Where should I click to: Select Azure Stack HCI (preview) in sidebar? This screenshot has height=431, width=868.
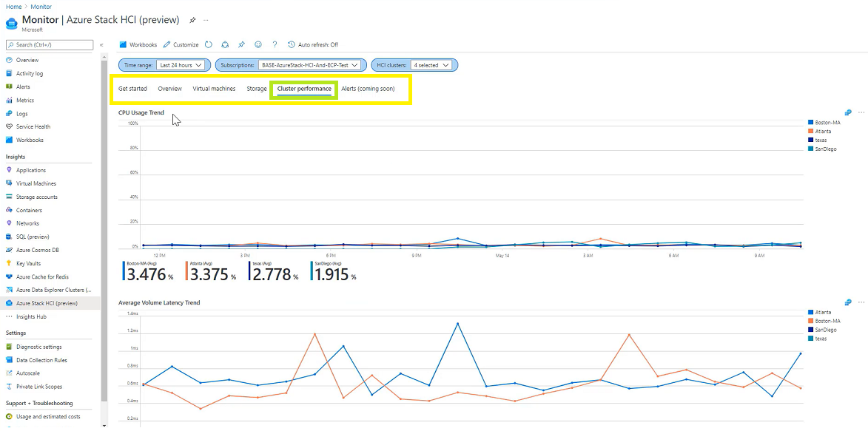(50, 303)
